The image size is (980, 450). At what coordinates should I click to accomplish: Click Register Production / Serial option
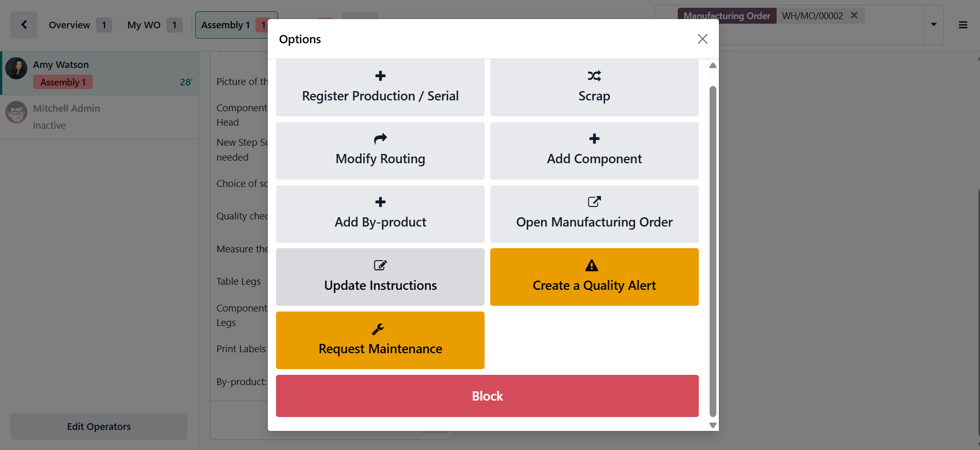pos(380,88)
